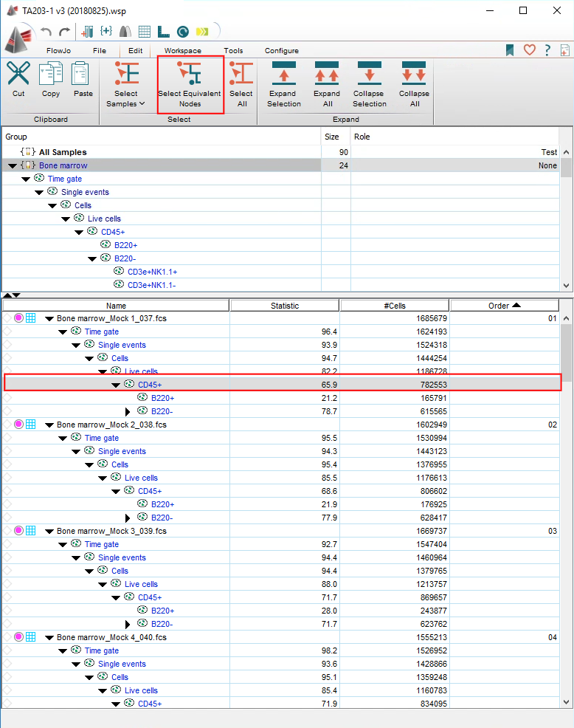Image resolution: width=574 pixels, height=728 pixels.
Task: Click Select Equivalent Nodes in ribbon
Action: coord(190,83)
